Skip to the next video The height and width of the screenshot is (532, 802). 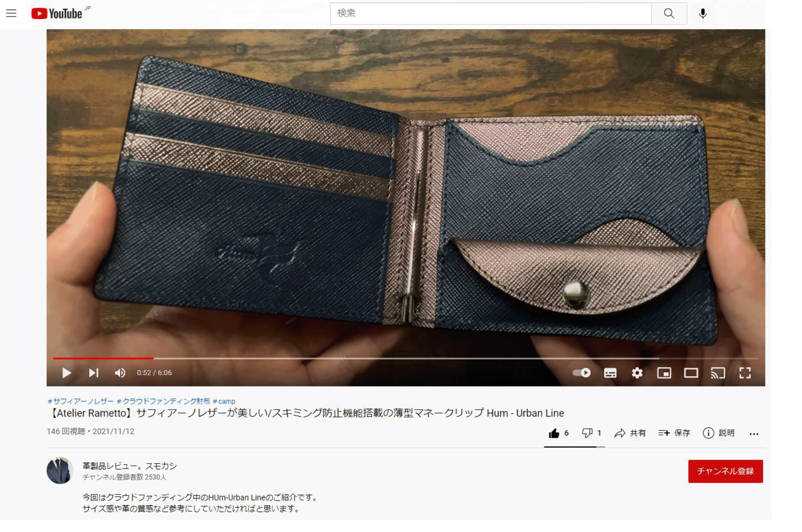94,373
